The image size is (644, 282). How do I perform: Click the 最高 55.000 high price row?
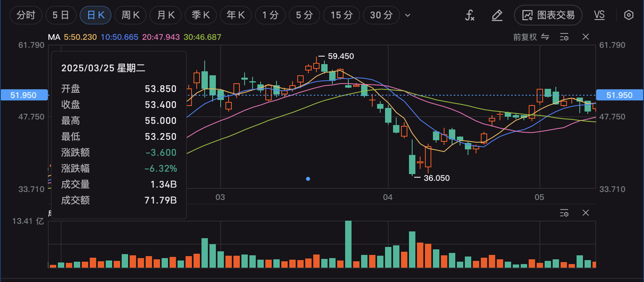119,121
